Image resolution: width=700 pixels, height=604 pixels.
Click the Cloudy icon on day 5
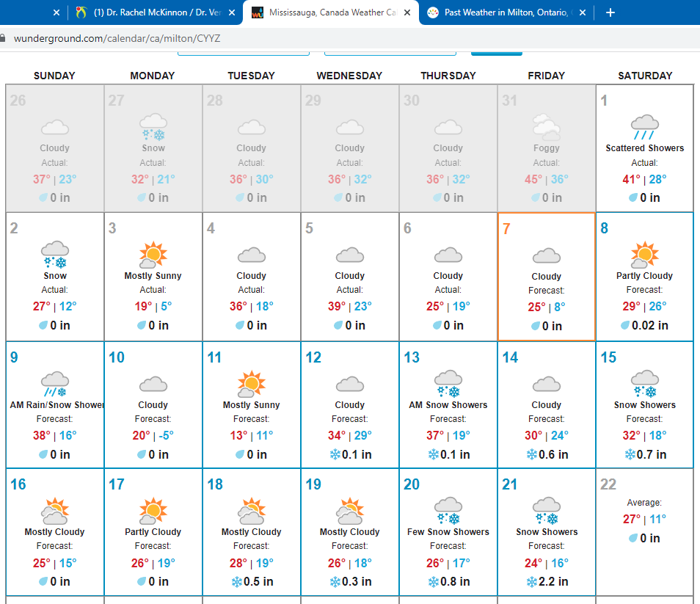[350, 255]
